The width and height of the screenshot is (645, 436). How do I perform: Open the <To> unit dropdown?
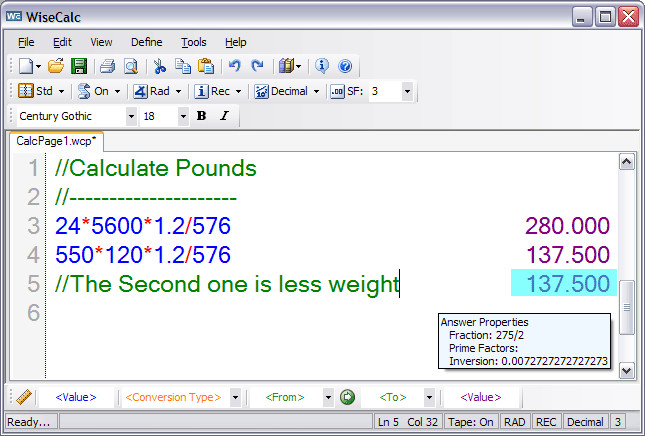coord(429,397)
